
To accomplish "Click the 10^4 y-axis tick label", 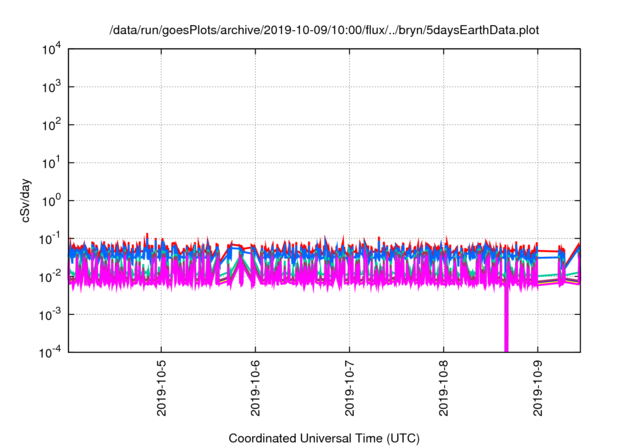I will [51, 50].
